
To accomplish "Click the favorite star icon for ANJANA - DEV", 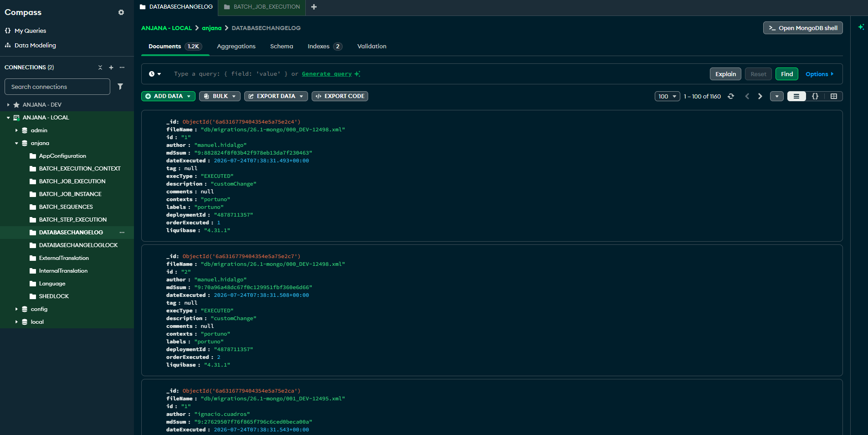I will (16, 105).
